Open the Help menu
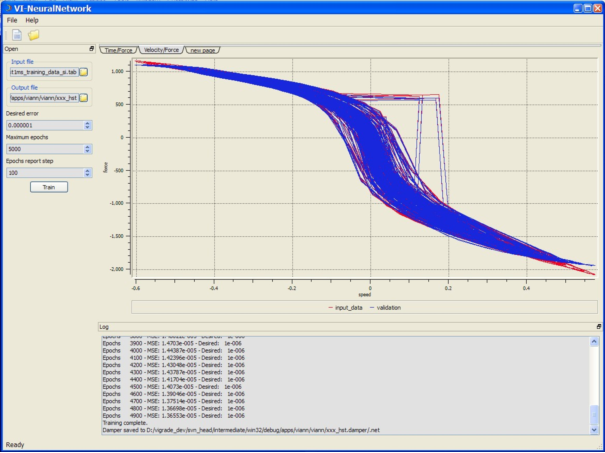Image resolution: width=605 pixels, height=453 pixels. click(x=33, y=20)
